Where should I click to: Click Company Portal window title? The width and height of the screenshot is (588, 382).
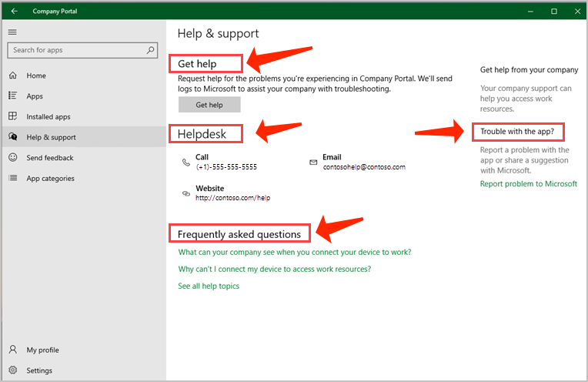click(x=55, y=12)
